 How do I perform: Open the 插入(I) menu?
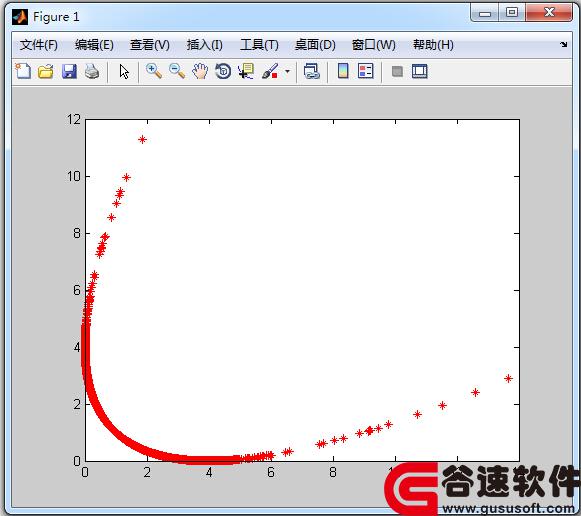[x=205, y=45]
